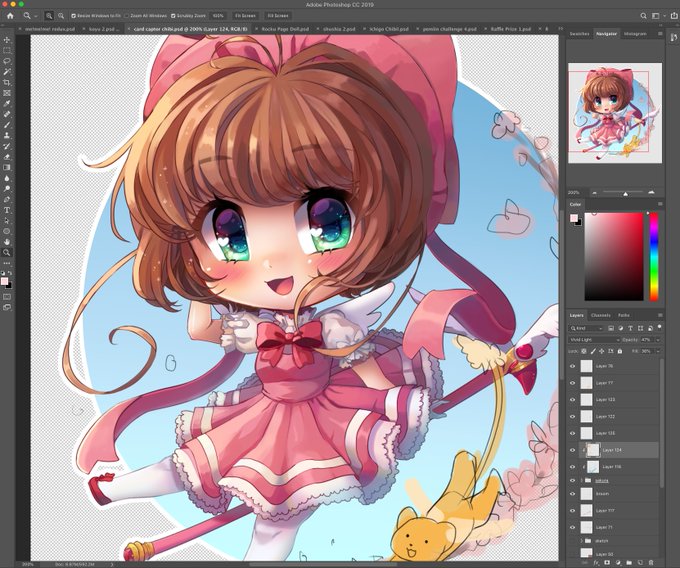The image size is (680, 568).
Task: Open the Vivid Light blend mode dropdown
Action: click(595, 339)
